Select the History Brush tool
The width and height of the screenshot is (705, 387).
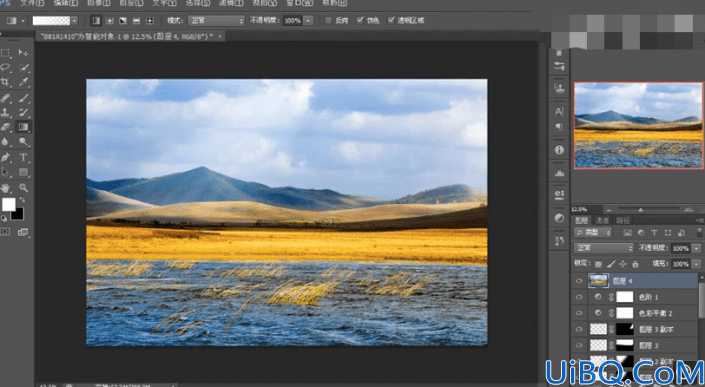(23, 112)
